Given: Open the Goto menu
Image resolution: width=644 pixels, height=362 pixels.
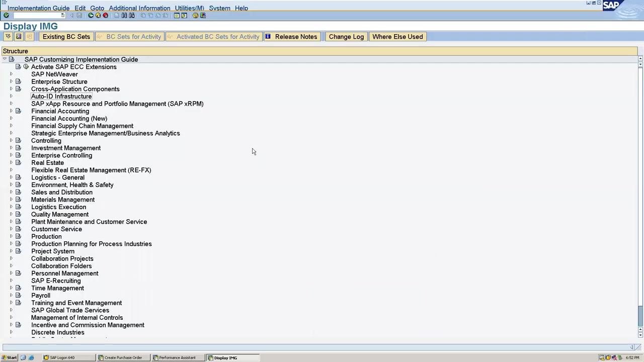Looking at the screenshot, I should click(x=97, y=8).
